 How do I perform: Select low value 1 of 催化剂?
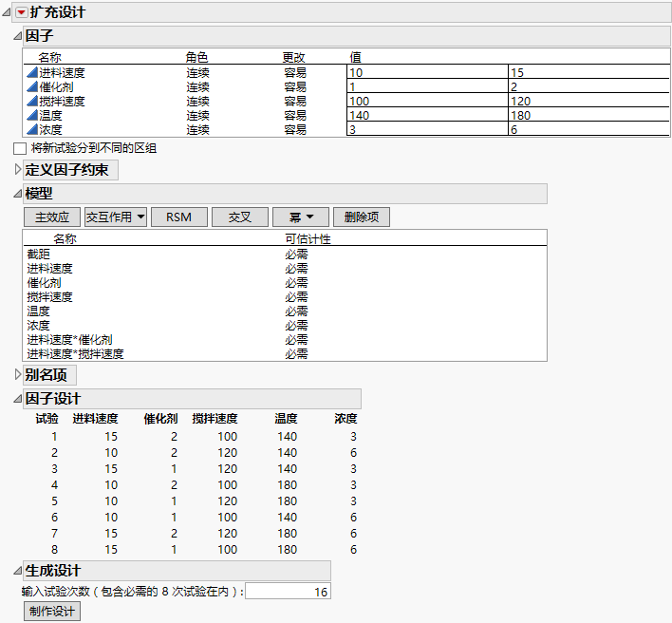[427, 86]
